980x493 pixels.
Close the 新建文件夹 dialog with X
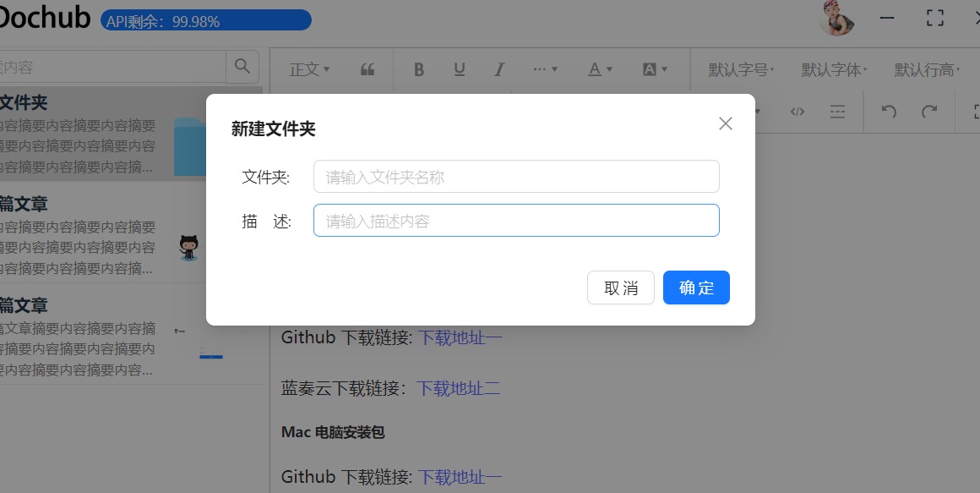click(725, 123)
